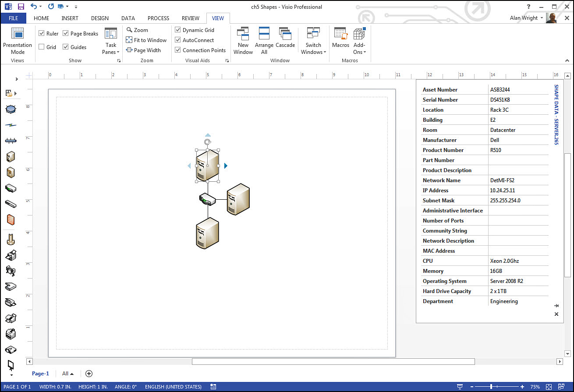
Task: Open the Visual Aids dialog launcher
Action: click(x=227, y=61)
